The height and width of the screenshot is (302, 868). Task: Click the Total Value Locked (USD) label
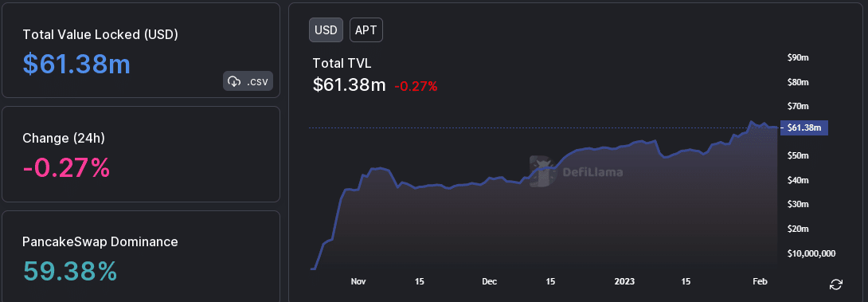[100, 34]
